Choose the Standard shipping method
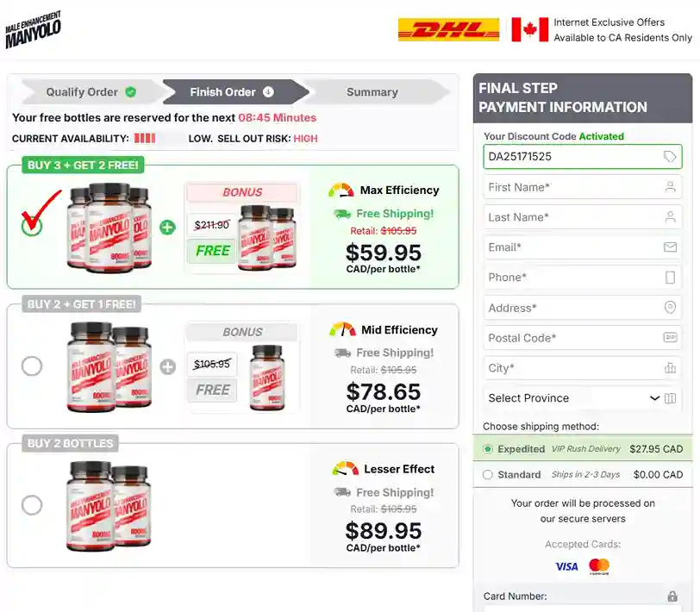 point(488,475)
